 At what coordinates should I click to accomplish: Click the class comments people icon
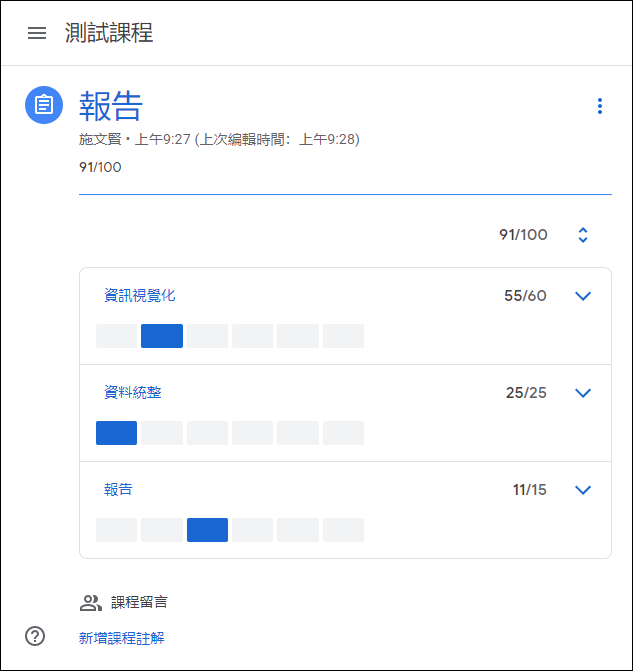91,603
